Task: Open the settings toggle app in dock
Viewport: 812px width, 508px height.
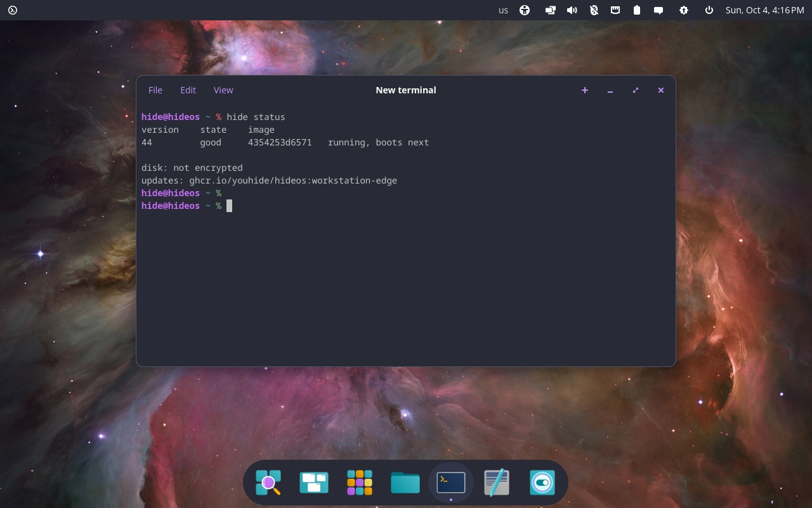Action: tap(542, 483)
